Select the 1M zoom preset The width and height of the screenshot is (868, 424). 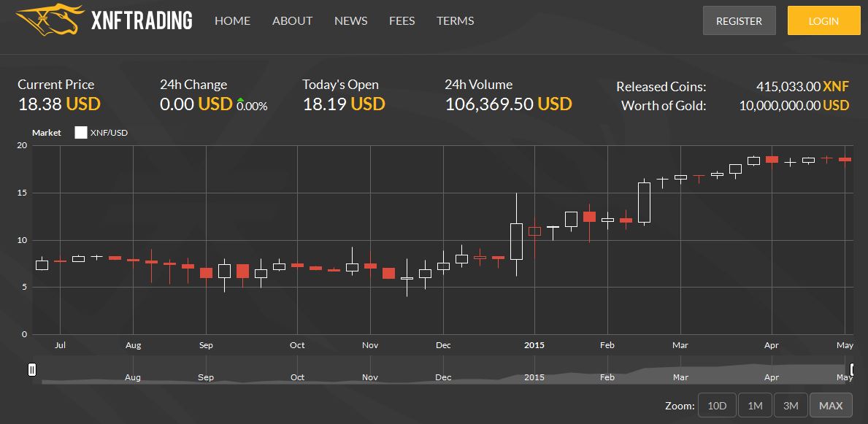point(754,405)
